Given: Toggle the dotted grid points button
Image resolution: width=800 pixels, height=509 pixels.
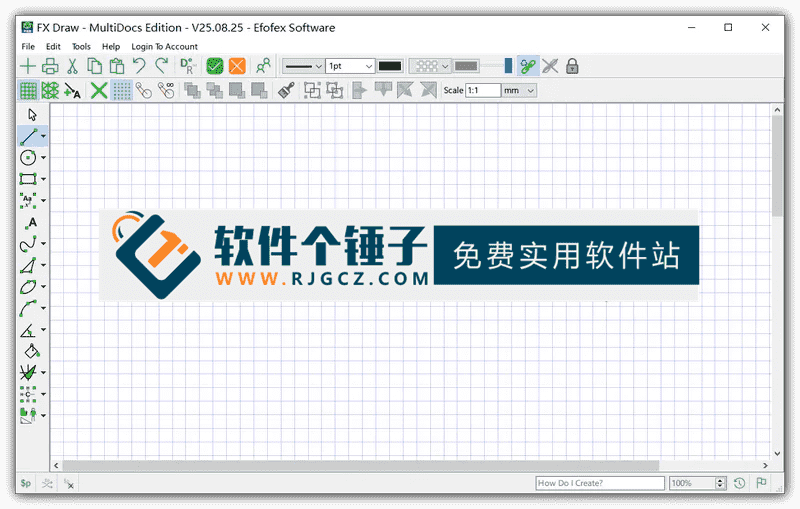Looking at the screenshot, I should pyautogui.click(x=121, y=91).
